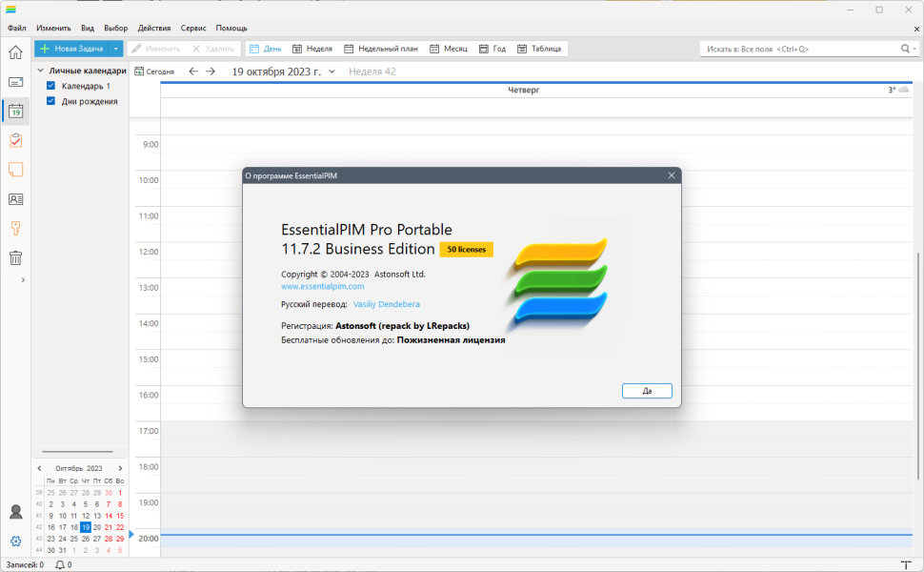The height and width of the screenshot is (572, 924).
Task: Switch to the Месяц view
Action: point(449,49)
